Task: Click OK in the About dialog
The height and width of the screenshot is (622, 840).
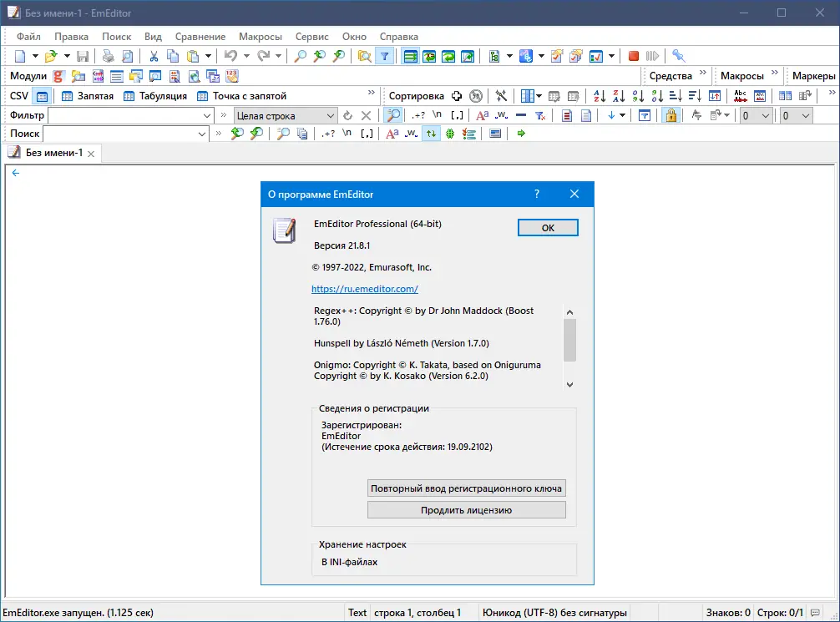Action: [548, 228]
